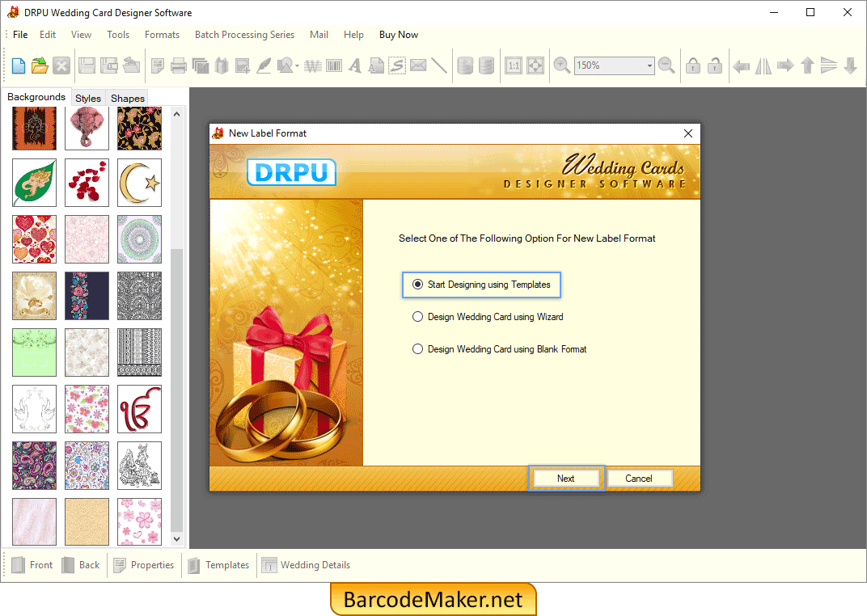This screenshot has width=867, height=616.
Task: Click the Save As floppy icon
Action: pyautogui.click(x=109, y=65)
